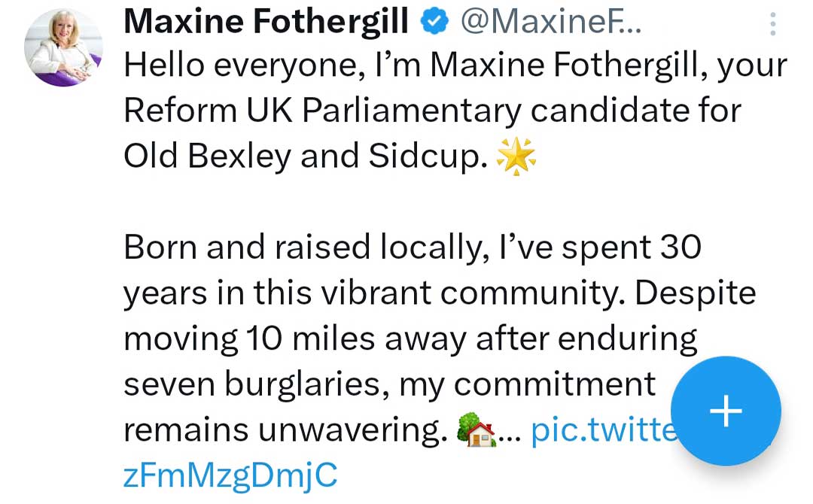Open the tweet's three-dot more options menu
Image resolution: width=813 pixels, height=504 pixels.
point(772,25)
